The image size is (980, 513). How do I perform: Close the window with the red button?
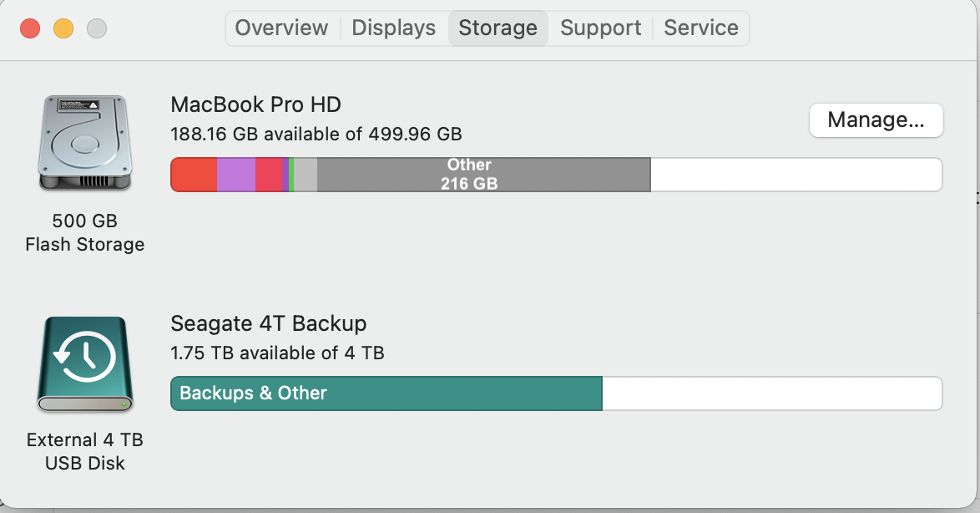pos(30,28)
